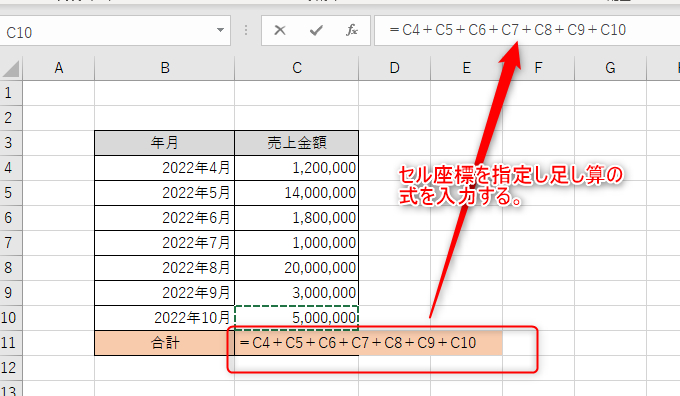Select row 8 header
The width and height of the screenshot is (680, 396).
coord(11,268)
